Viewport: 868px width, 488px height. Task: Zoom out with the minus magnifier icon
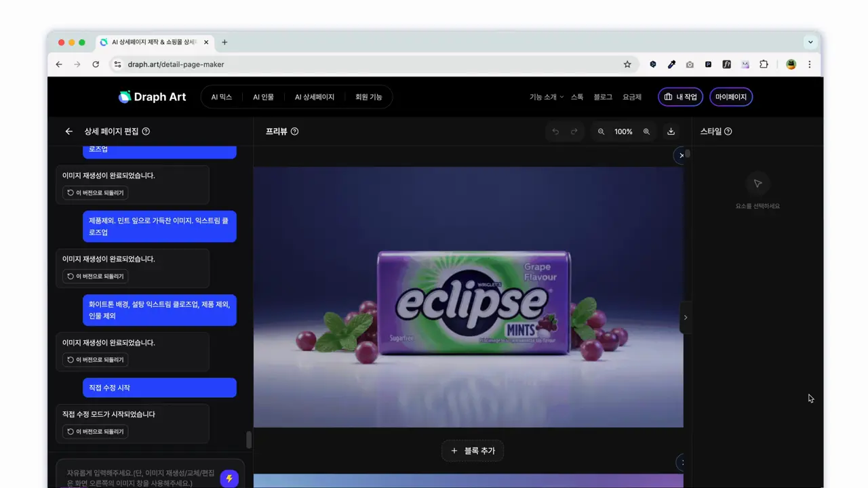point(601,131)
